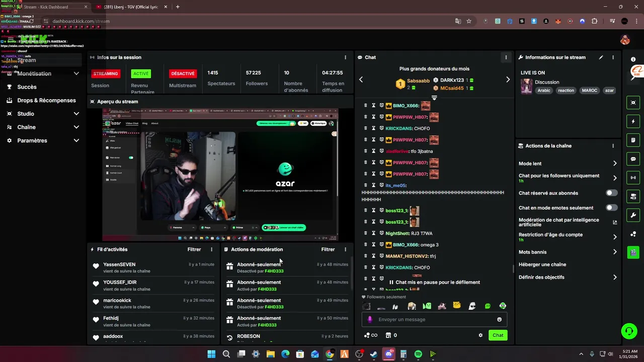Open the stream info edit pencil
Image resolution: width=644 pixels, height=362 pixels.
(601, 57)
